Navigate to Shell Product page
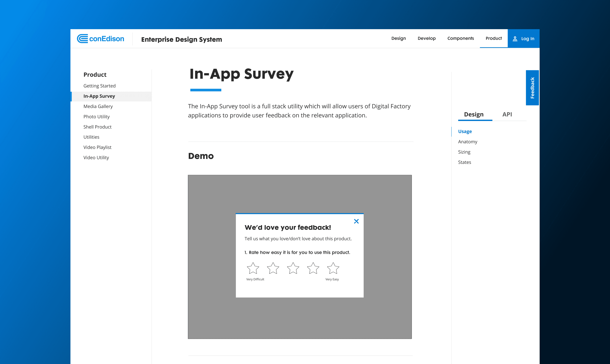Screen dimensions: 610x364 pyautogui.click(x=97, y=127)
